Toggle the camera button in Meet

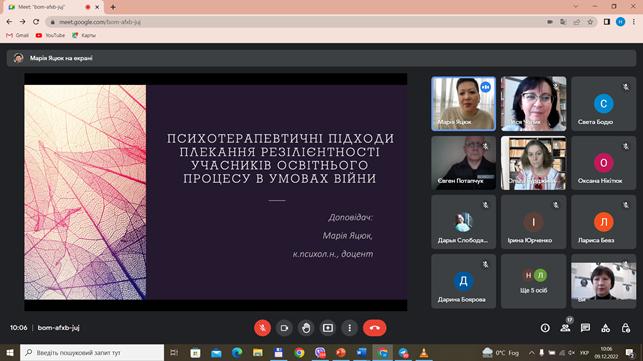[284, 328]
